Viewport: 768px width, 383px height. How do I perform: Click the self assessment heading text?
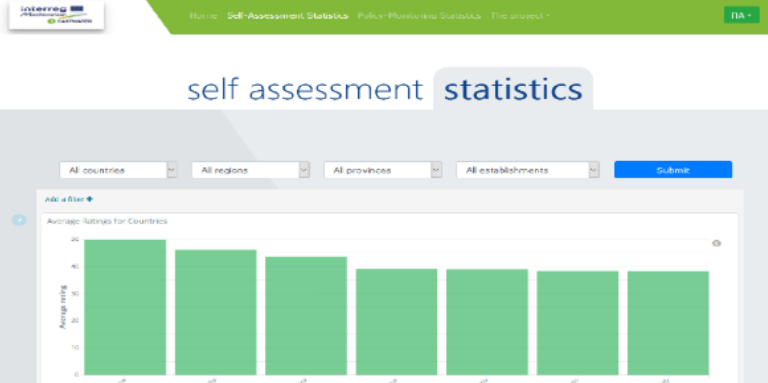[305, 90]
